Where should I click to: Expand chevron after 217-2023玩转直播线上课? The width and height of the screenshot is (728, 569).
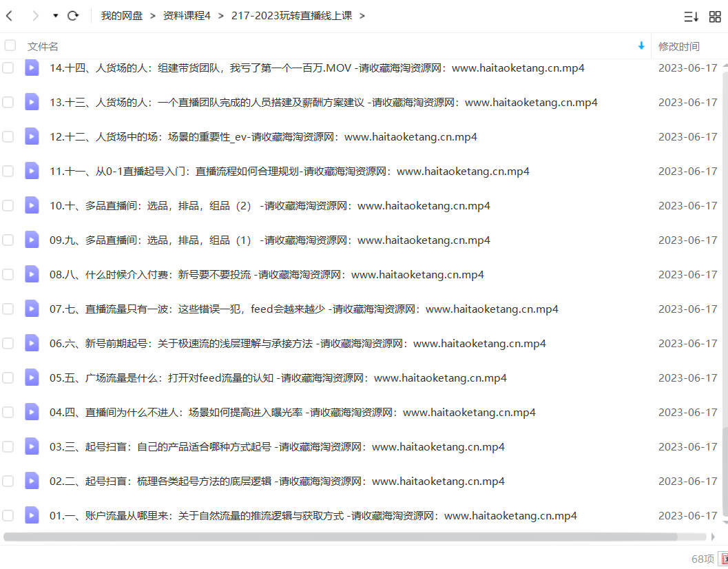(x=362, y=16)
